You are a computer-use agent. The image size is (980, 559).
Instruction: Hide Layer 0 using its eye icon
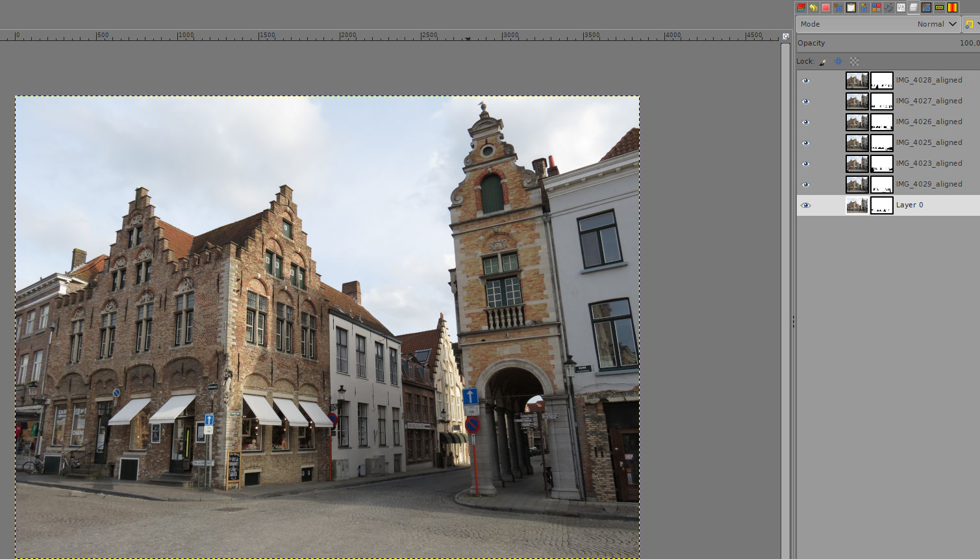805,205
